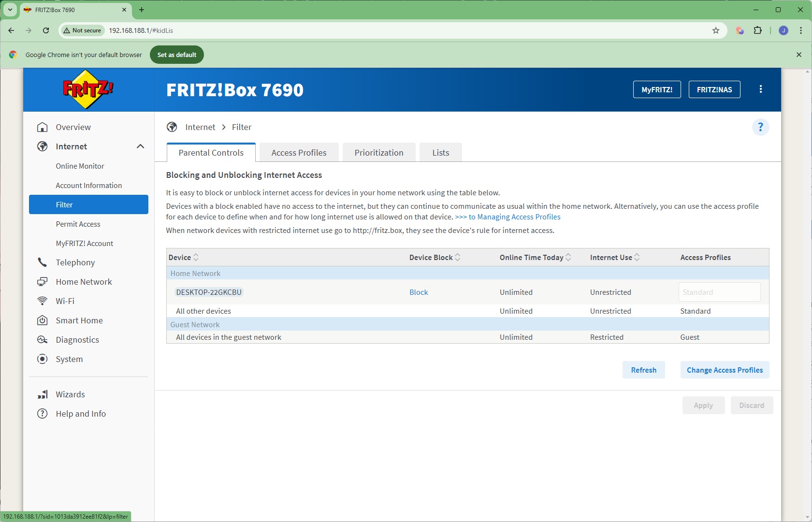This screenshot has height=522, width=812.
Task: Click the FRITZ! logo
Action: click(x=88, y=89)
